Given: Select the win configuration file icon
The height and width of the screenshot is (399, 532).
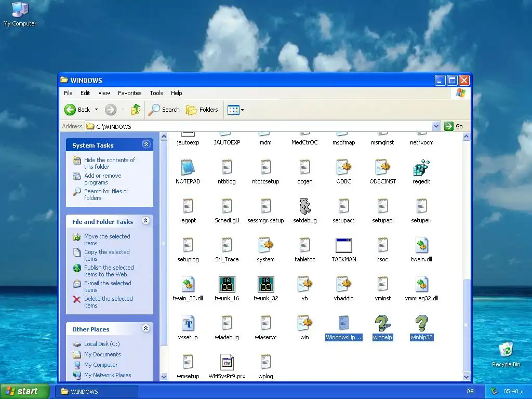Looking at the screenshot, I should coord(304,323).
